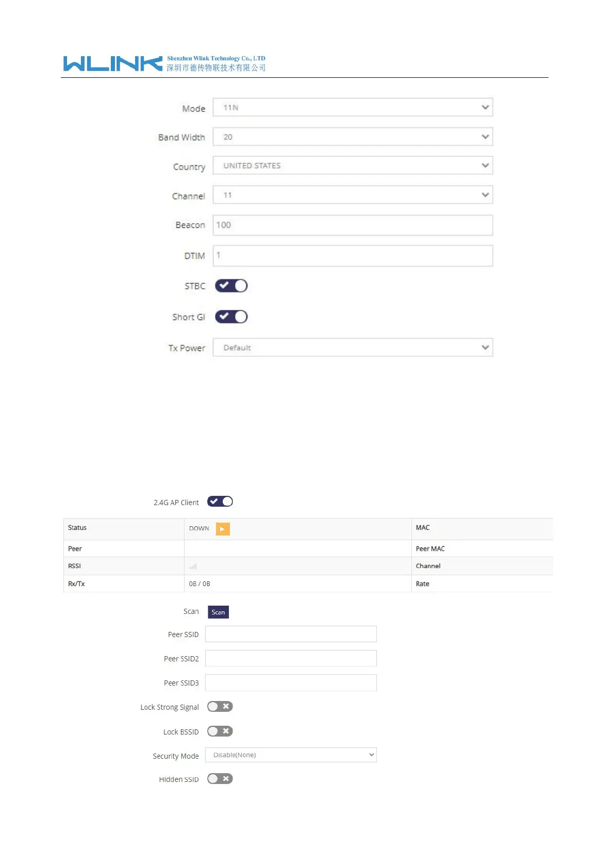Screen dimensions: 614x868
Task: Open the Security Mode dropdown
Action: pos(291,755)
